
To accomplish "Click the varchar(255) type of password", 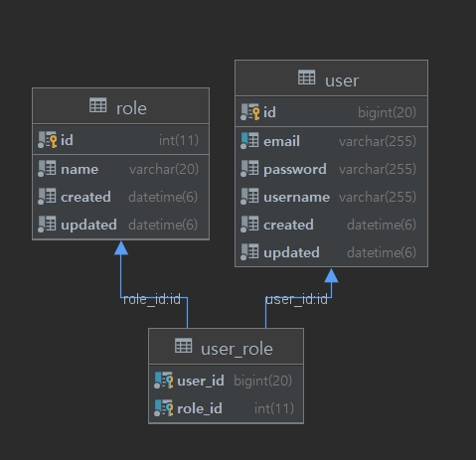I will tap(378, 170).
